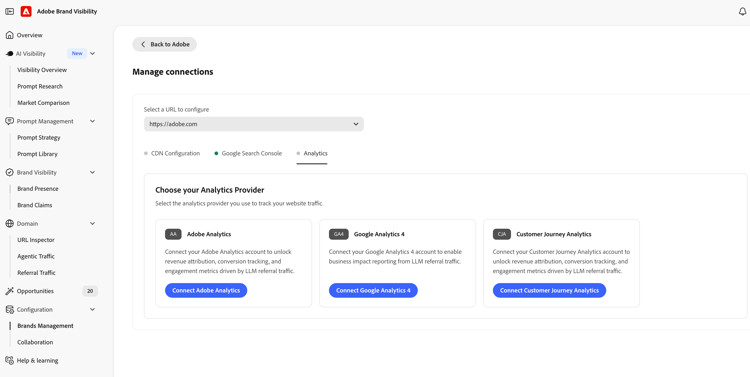This screenshot has width=750, height=377.
Task: Click Connect Customer Journey Analytics button
Action: (550, 290)
